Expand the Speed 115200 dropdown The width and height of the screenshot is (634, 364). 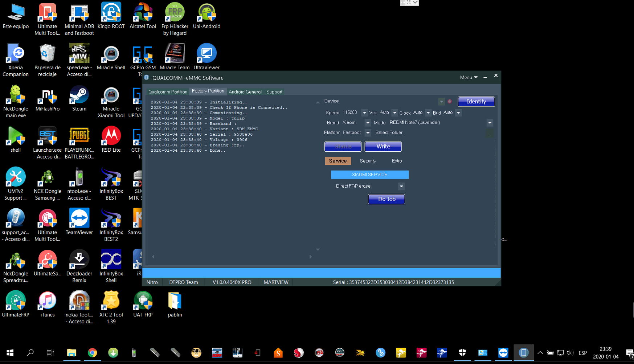(364, 113)
